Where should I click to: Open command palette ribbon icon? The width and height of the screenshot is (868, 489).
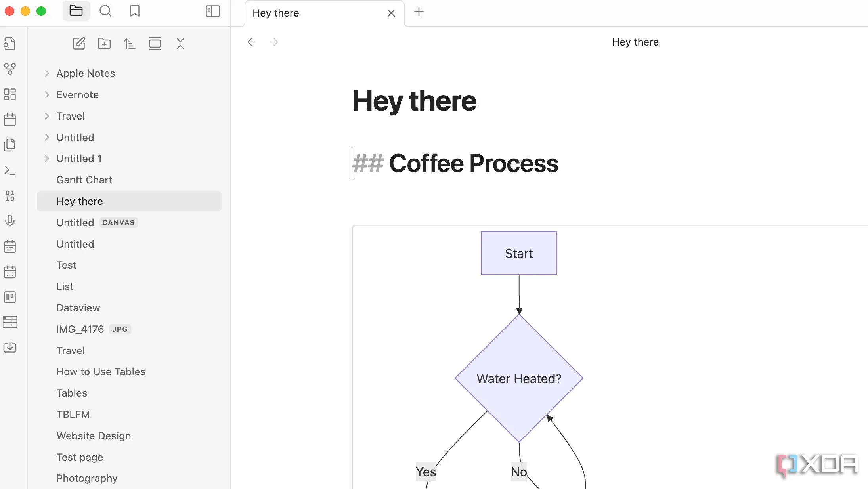click(10, 170)
